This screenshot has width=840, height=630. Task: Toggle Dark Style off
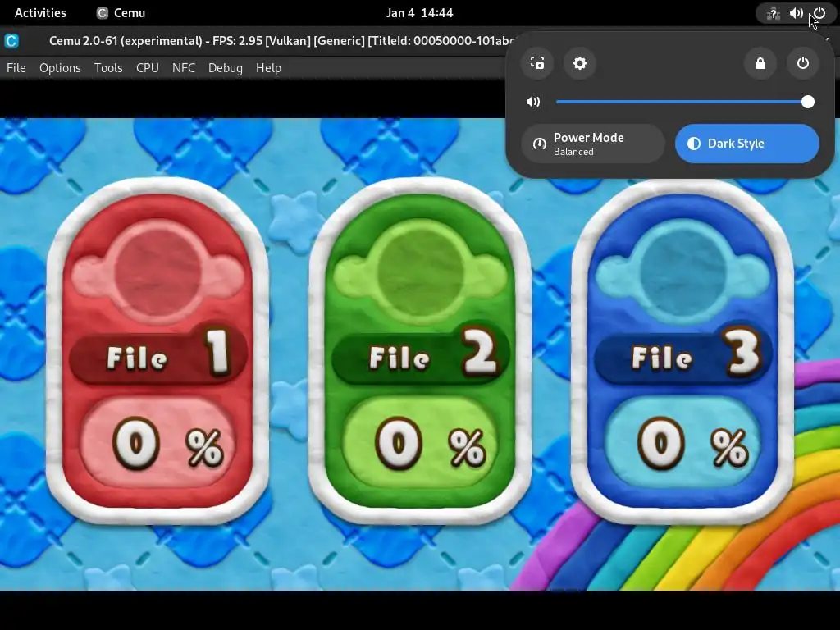coord(746,144)
